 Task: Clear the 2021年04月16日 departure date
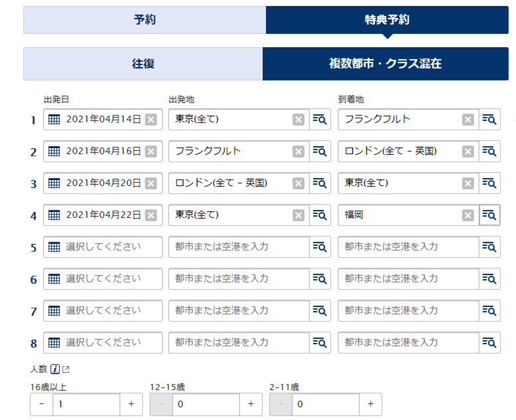(151, 152)
